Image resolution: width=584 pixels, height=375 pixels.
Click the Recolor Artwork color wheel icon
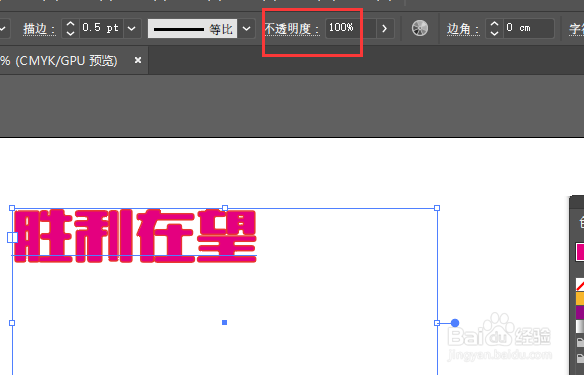click(420, 28)
